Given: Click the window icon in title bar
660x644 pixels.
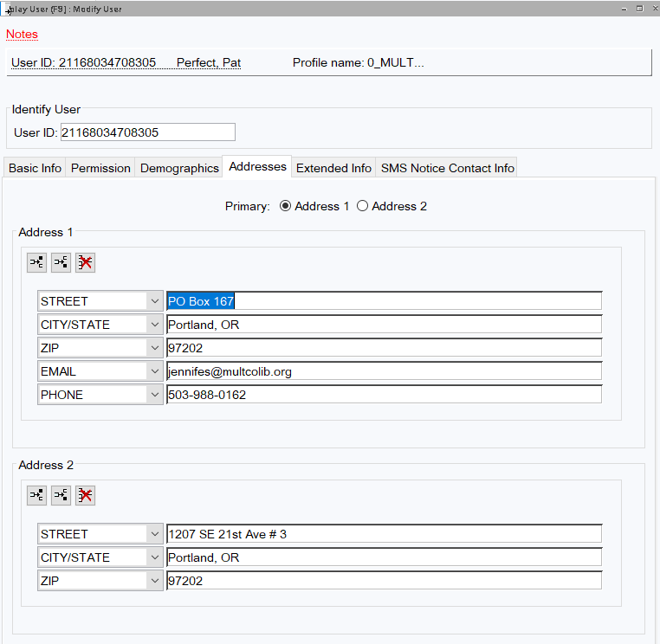Looking at the screenshot, I should (8, 9).
